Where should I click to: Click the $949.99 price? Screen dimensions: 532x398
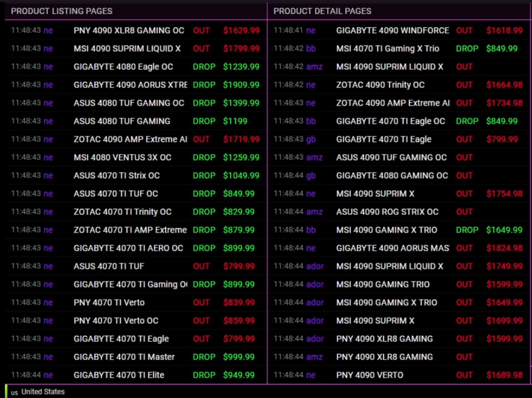pos(239,375)
